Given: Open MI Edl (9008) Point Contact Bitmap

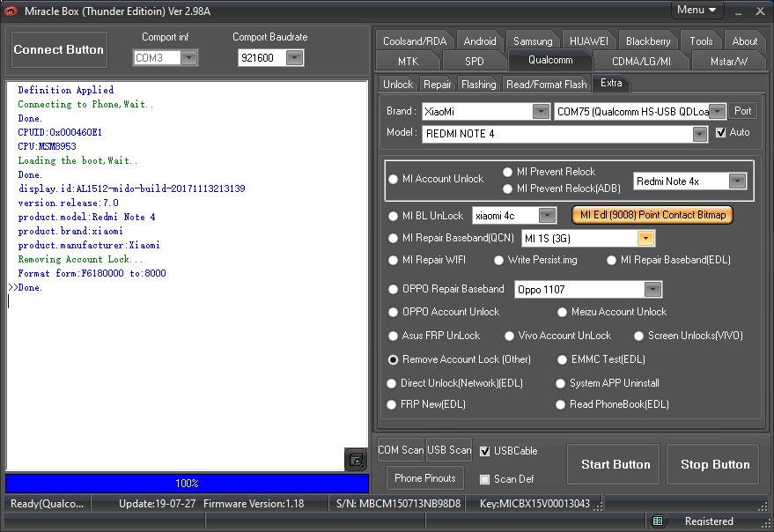Looking at the screenshot, I should (x=652, y=215).
